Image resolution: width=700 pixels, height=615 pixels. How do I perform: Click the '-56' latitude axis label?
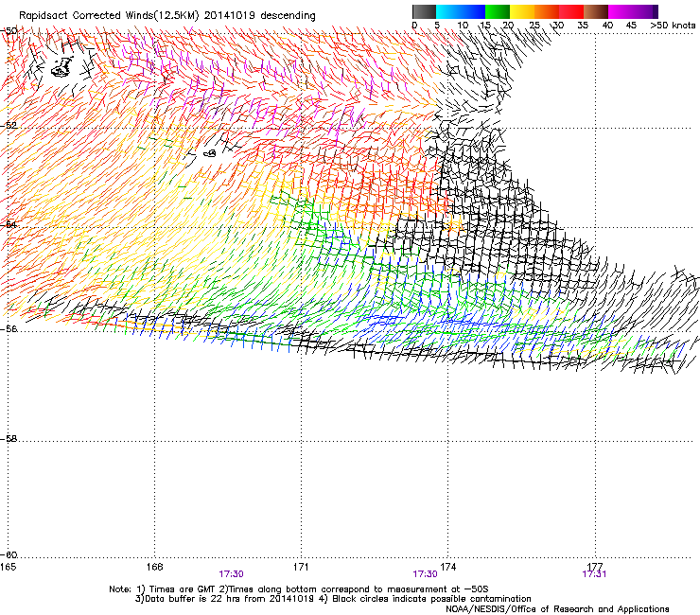point(9,328)
